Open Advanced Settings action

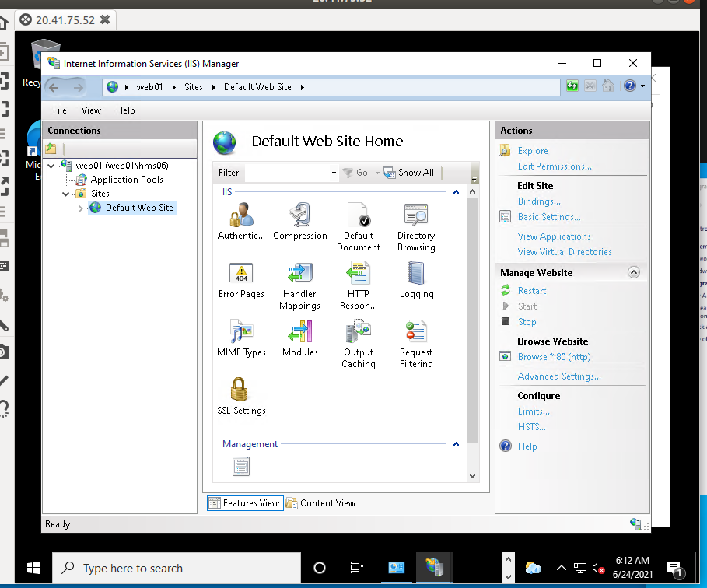pos(559,376)
